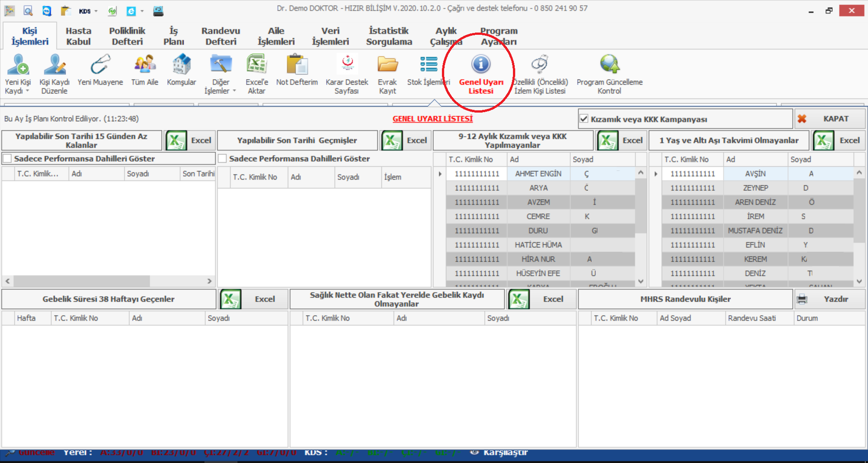Open Evrak Kayıt folder icon
868x463 pixels.
coord(387,65)
